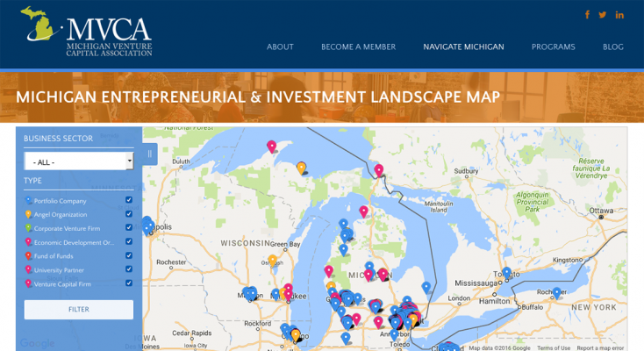The width and height of the screenshot is (644, 351).
Task: Click the orange pin on Chicago
Action: 296,335
